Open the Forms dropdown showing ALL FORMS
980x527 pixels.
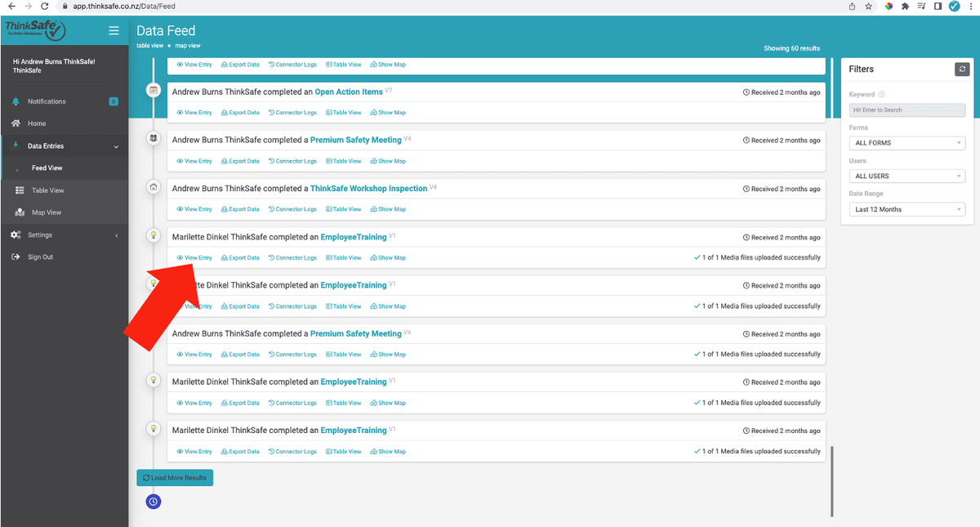coord(906,143)
